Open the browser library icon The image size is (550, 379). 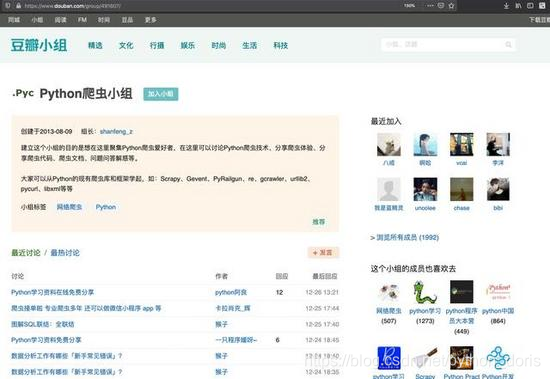[x=518, y=6]
